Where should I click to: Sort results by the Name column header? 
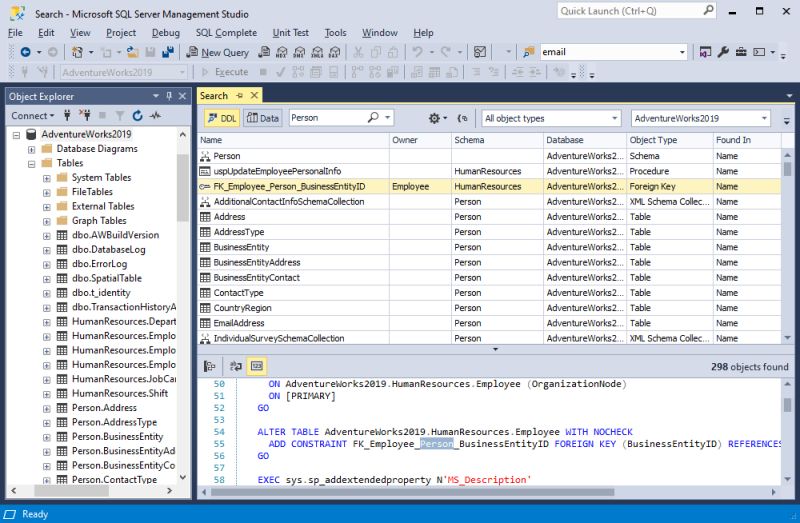[293, 140]
